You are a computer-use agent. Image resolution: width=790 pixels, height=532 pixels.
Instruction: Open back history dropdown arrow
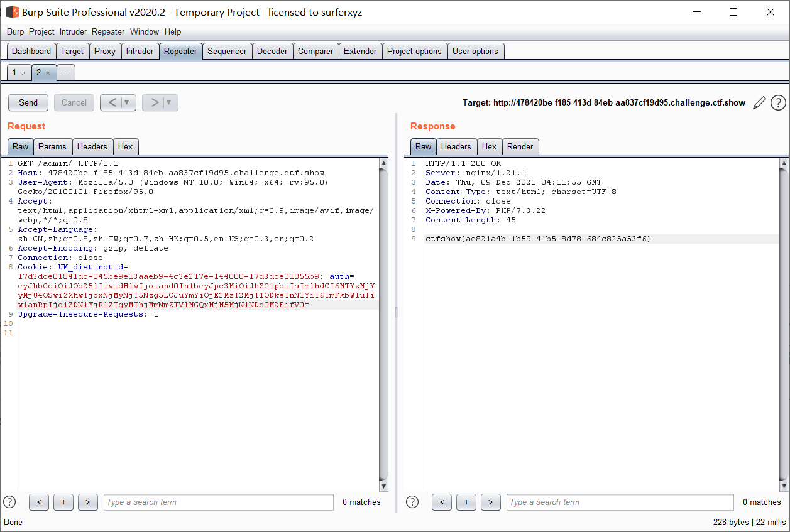[x=128, y=102]
